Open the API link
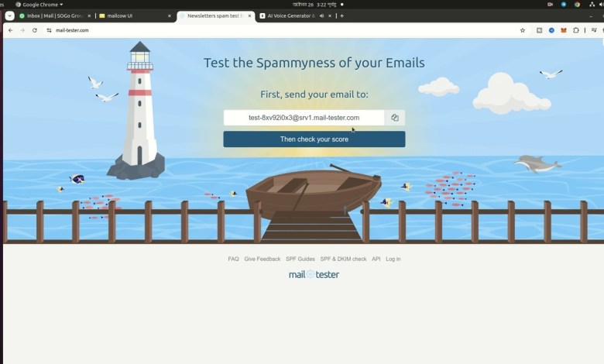 [x=376, y=259]
